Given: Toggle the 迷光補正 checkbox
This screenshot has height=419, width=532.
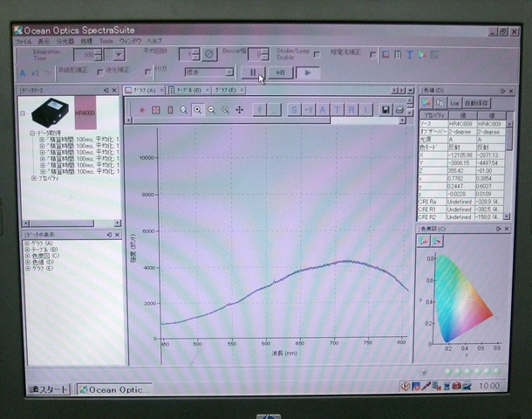Looking at the screenshot, I should point(148,72).
